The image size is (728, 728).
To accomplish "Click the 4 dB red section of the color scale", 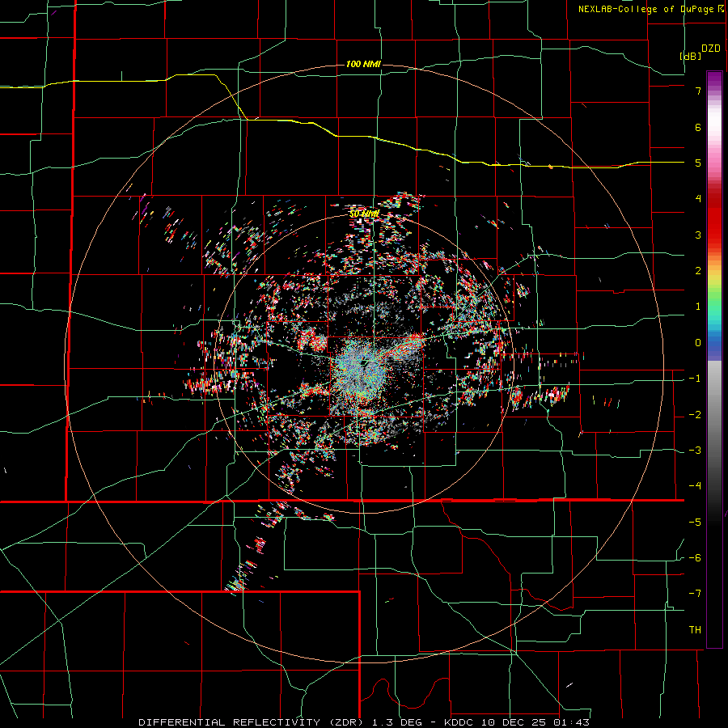I will (x=714, y=198).
